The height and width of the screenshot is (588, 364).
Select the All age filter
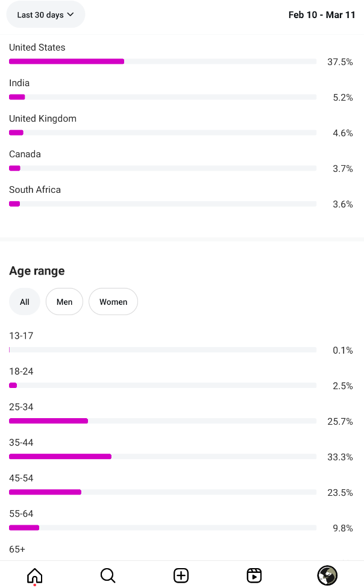click(x=25, y=302)
